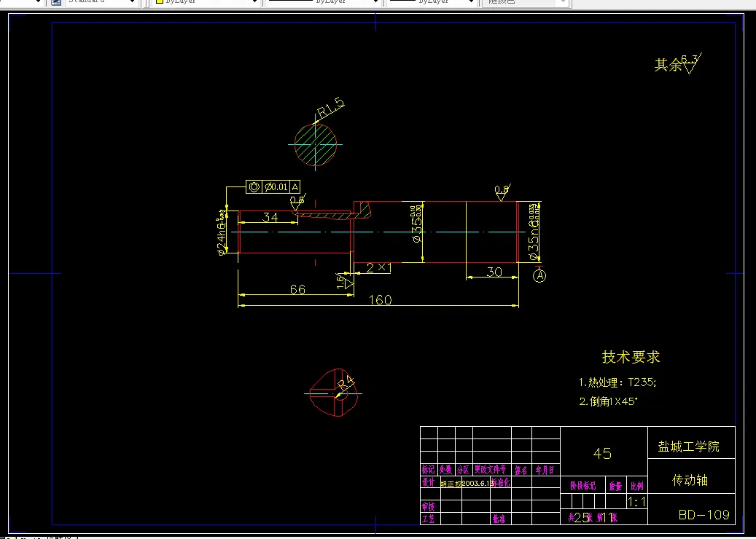Click the date 2003.6.13
This screenshot has width=756, height=539.
tap(478, 483)
